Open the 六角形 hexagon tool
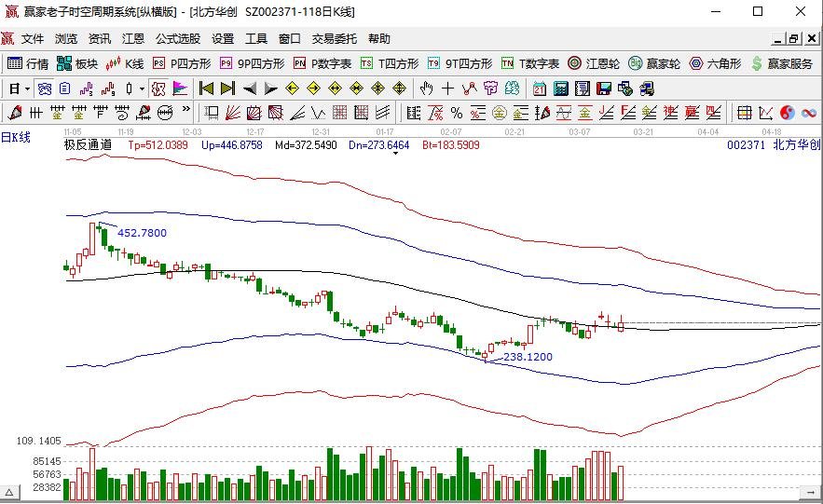Image resolution: width=823 pixels, height=504 pixels. point(715,63)
